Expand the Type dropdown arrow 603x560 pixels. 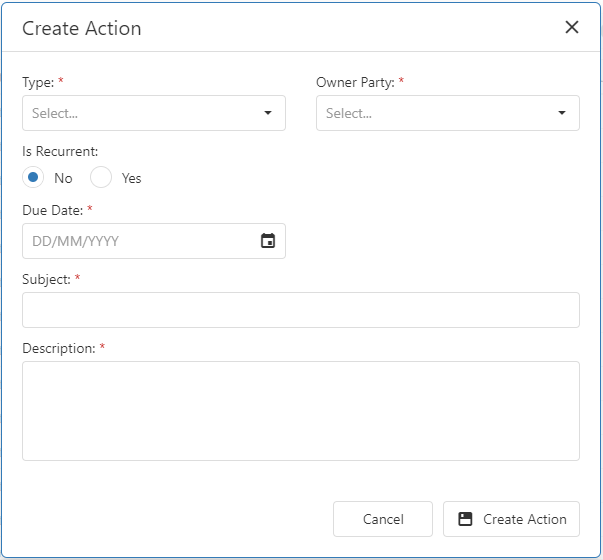(x=268, y=113)
